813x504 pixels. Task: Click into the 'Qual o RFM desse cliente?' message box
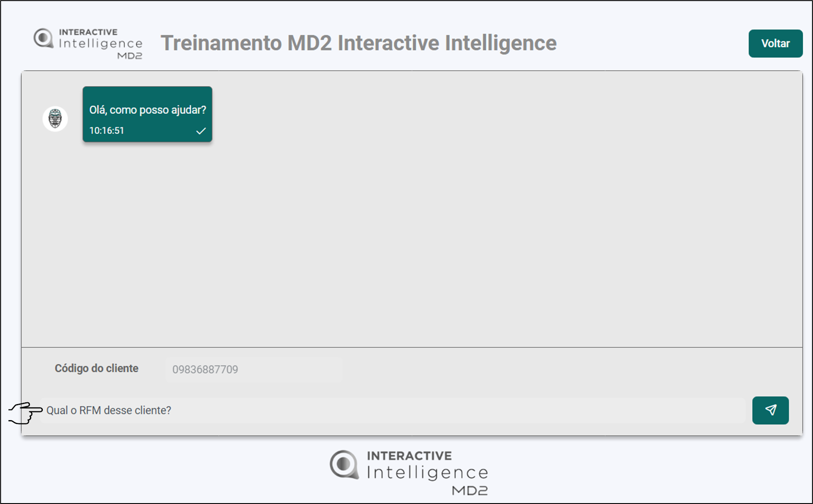coord(393,410)
